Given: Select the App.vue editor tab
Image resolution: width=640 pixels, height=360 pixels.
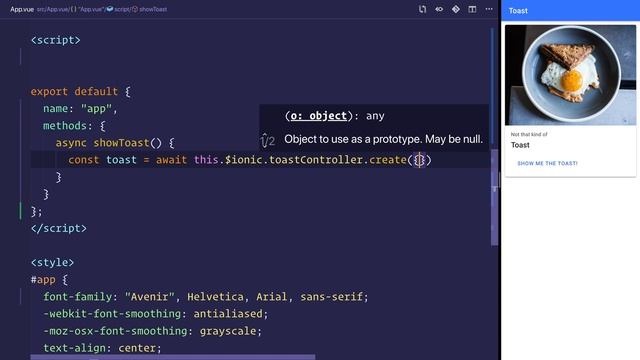Looking at the screenshot, I should click(22, 9).
